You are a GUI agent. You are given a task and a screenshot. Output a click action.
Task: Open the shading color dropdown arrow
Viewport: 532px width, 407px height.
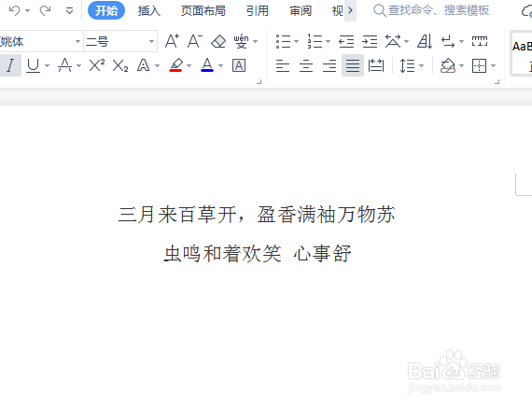(x=461, y=66)
